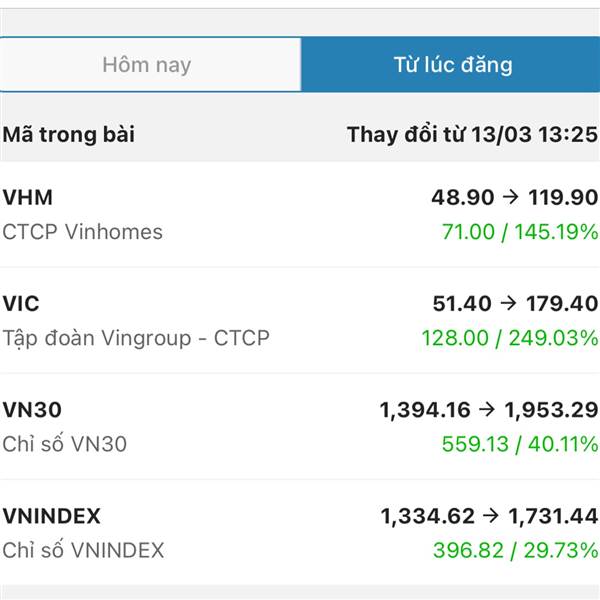Click the Chỉ số VNINDEX description

coord(83,550)
